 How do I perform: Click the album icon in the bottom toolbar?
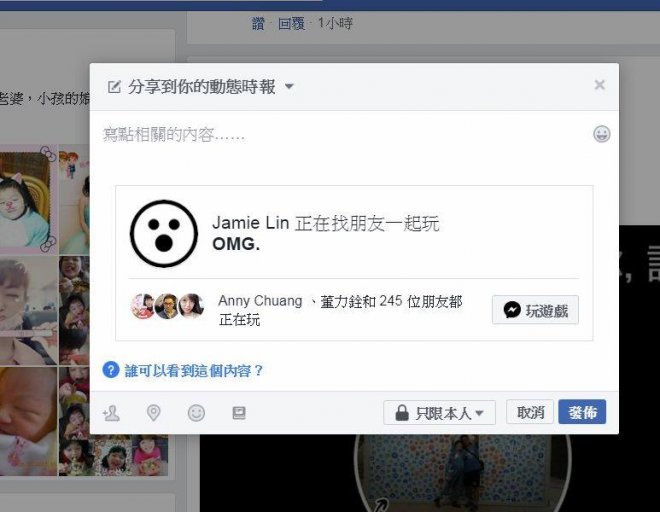click(239, 413)
